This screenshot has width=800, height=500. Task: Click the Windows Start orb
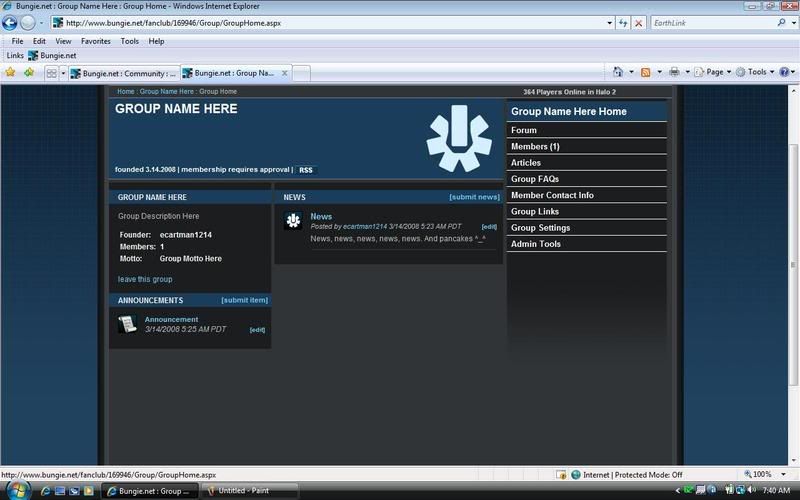click(17, 490)
